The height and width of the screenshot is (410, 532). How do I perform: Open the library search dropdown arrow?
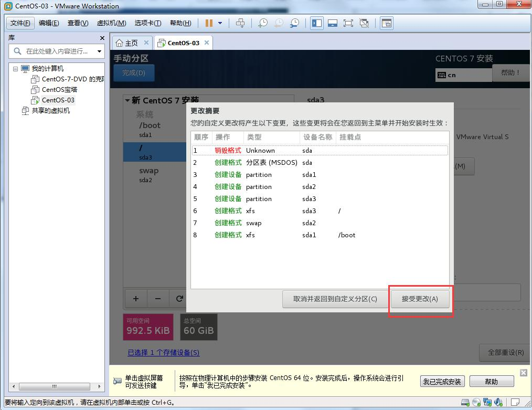[99, 51]
